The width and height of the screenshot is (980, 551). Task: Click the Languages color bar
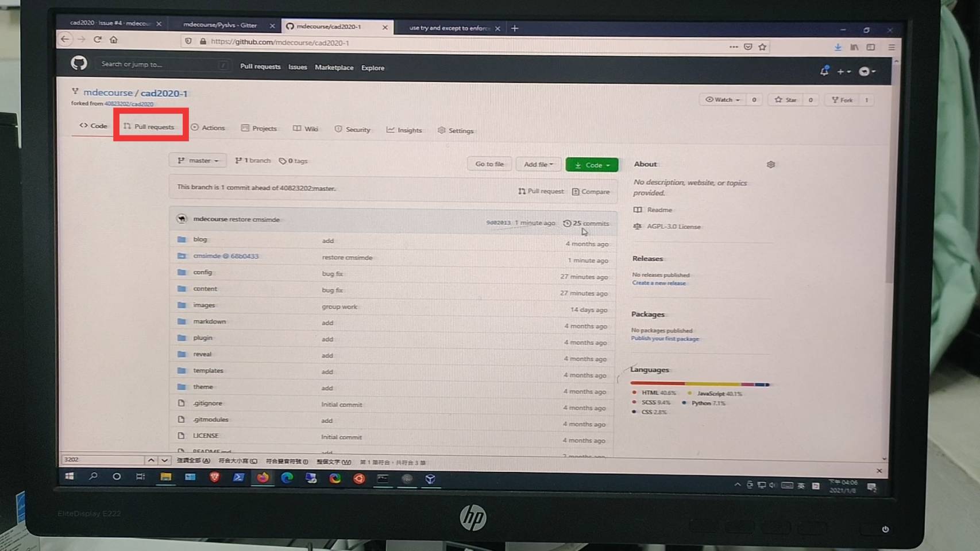click(700, 384)
